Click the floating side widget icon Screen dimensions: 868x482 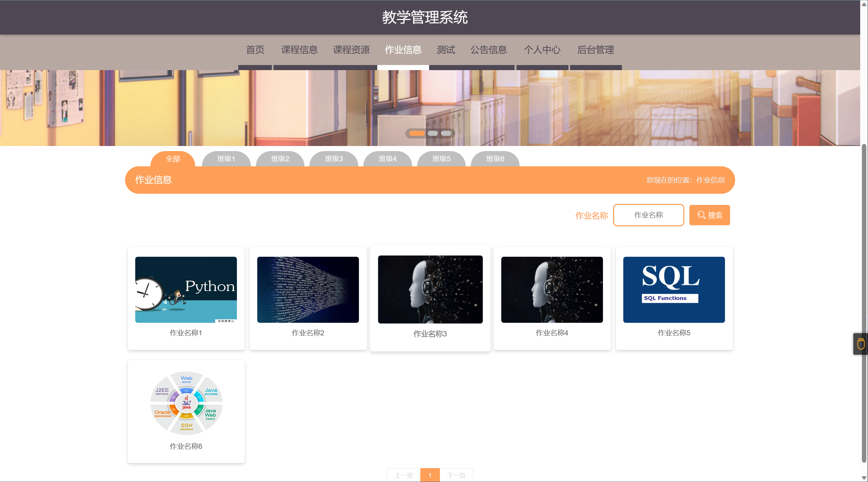(861, 344)
